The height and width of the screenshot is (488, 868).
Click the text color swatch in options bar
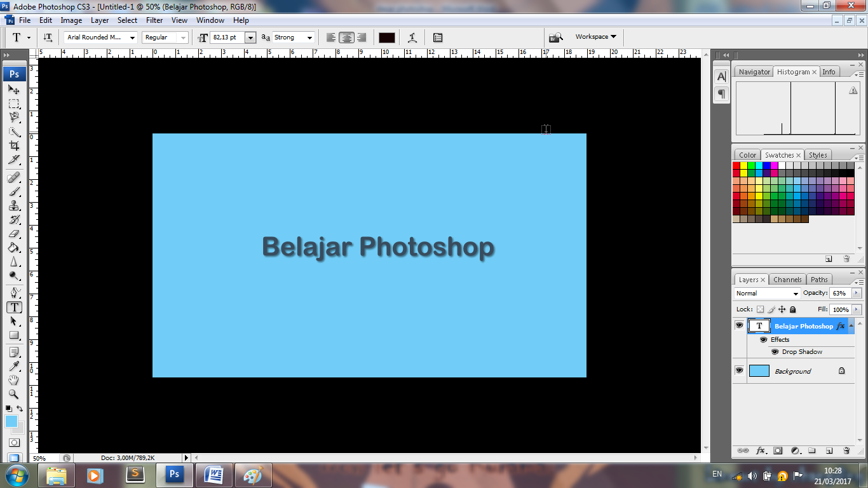[x=387, y=37]
